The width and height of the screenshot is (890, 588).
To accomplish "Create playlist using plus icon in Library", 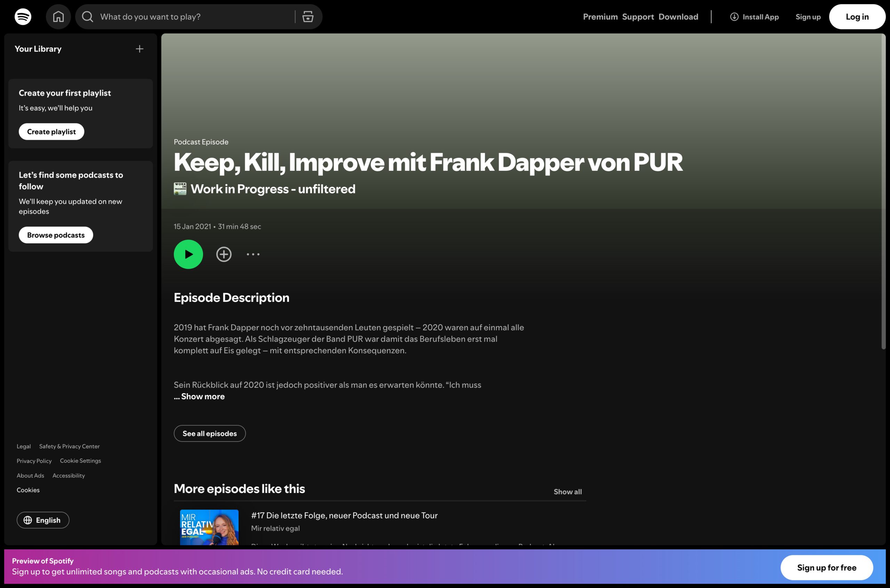I will click(139, 49).
